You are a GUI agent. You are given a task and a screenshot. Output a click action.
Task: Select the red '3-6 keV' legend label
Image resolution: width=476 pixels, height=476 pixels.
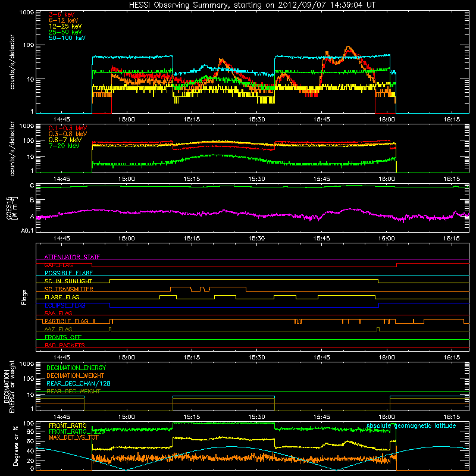62,14
